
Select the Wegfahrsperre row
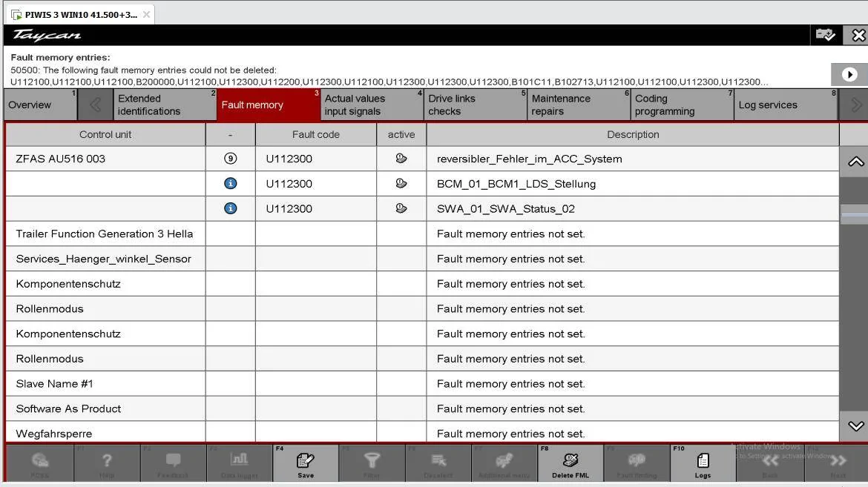tap(422, 432)
